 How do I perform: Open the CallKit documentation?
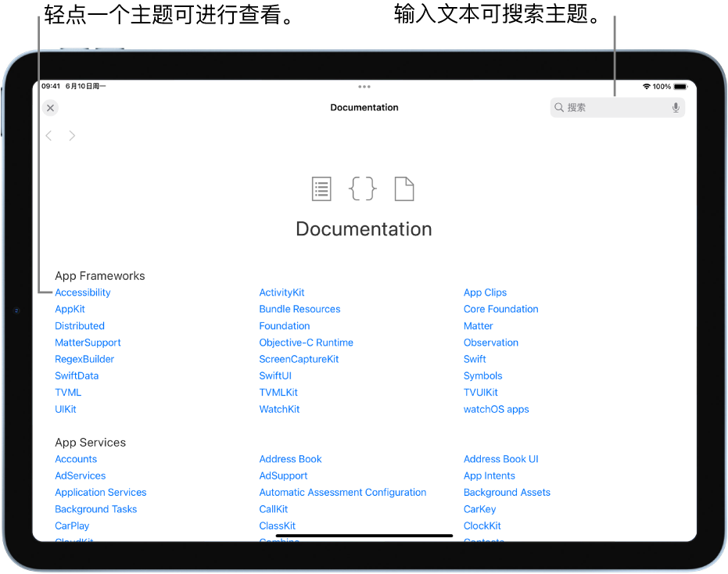tap(274, 509)
